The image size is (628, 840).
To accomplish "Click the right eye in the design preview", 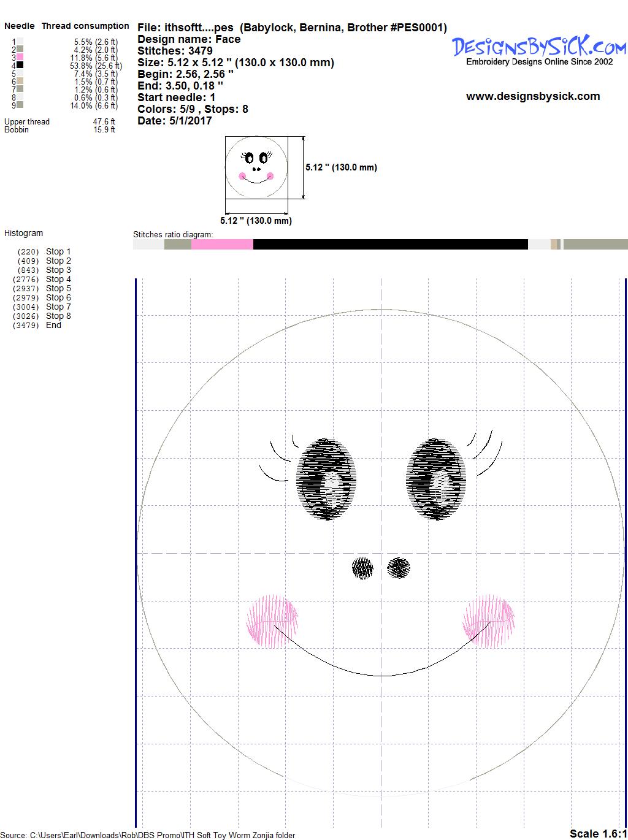I will 436,479.
